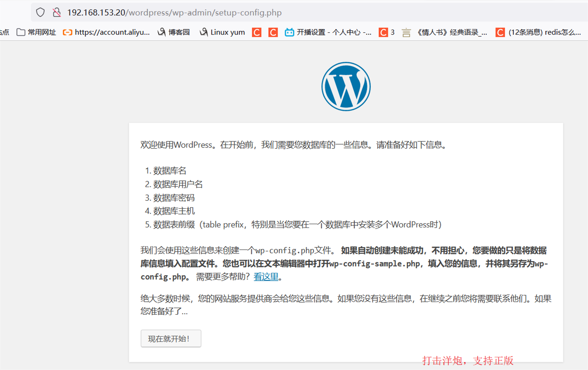Click the insecure connection lock icon
The height and width of the screenshot is (370, 588).
click(57, 12)
